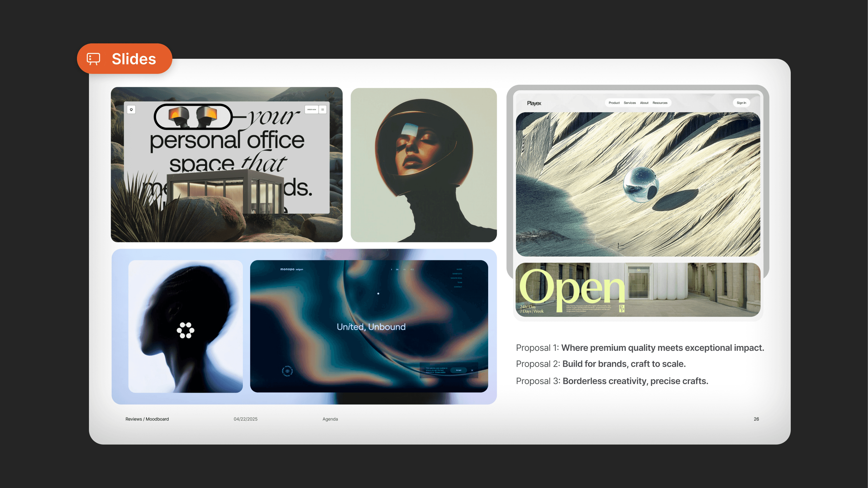
Task: Accept cookies on the monopo page
Action: click(459, 370)
